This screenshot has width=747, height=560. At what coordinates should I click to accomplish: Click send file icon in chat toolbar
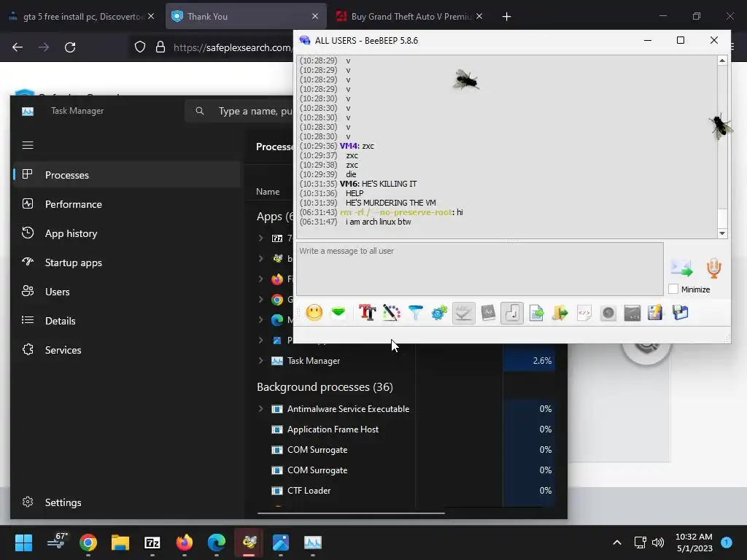tap(536, 313)
